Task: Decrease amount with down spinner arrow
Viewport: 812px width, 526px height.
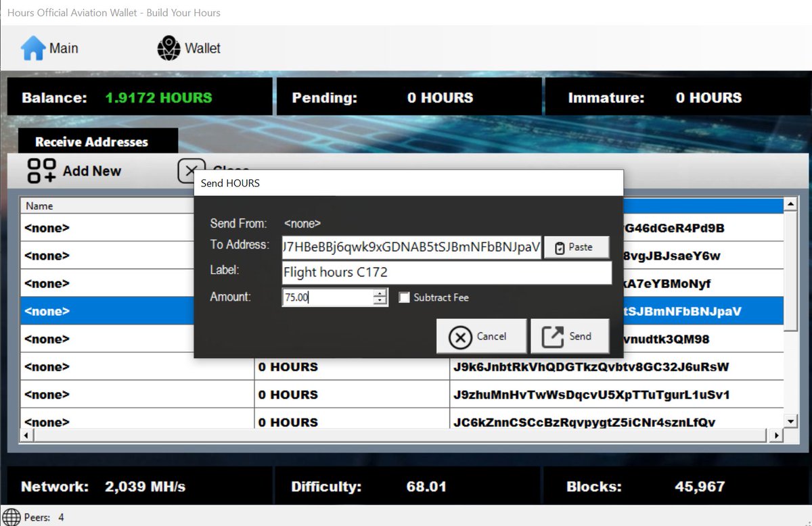Action: (x=380, y=302)
